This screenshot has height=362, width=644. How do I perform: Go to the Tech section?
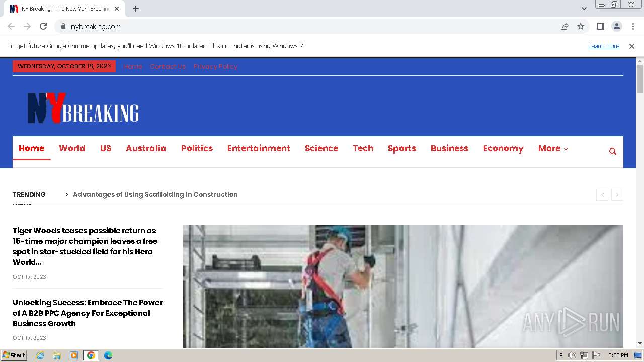[x=363, y=148]
